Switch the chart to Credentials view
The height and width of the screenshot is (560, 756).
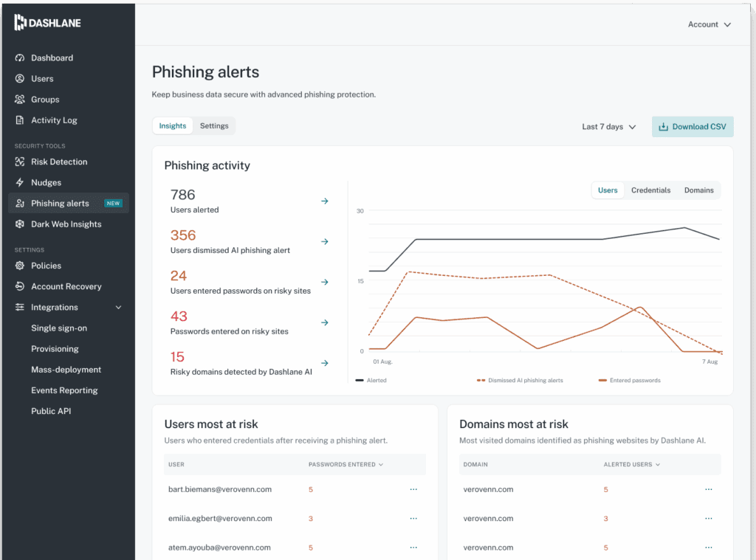(x=650, y=190)
